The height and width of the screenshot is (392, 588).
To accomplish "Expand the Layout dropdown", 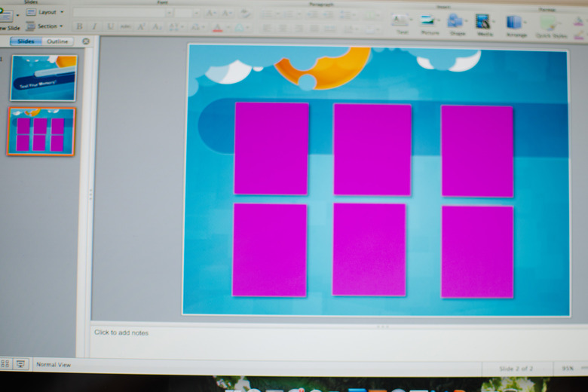I will [45, 12].
